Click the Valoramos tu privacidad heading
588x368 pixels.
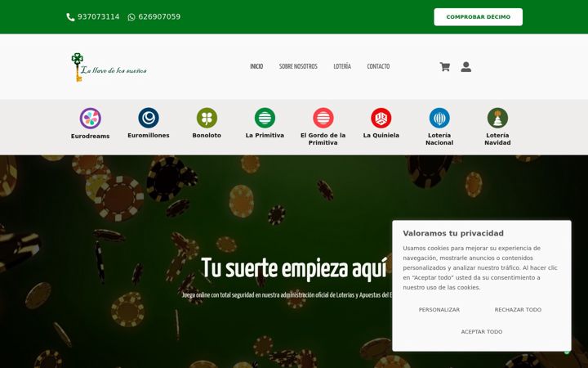(453, 233)
